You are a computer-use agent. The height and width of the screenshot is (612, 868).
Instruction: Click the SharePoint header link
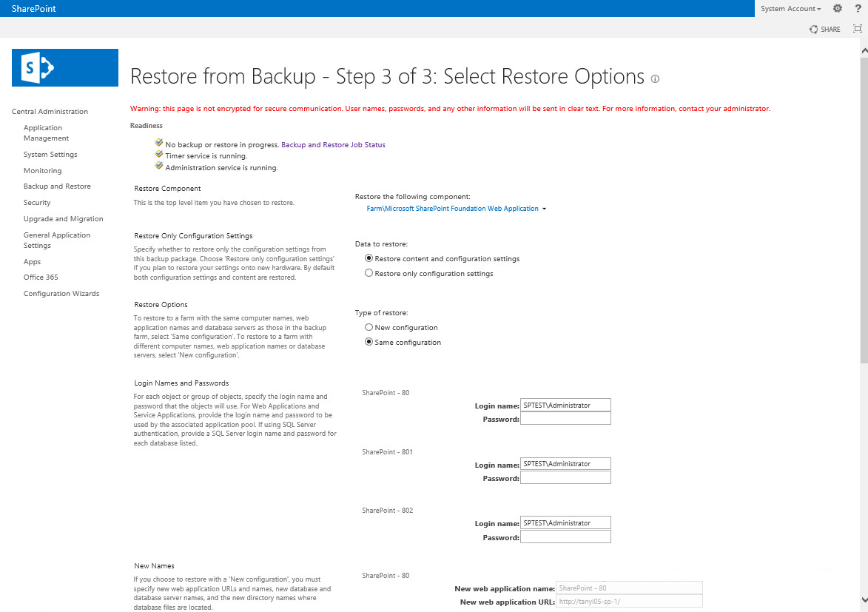34,8
